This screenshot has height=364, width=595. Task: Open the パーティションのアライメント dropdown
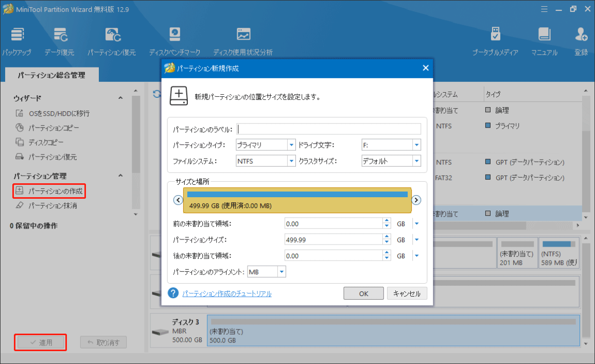(x=282, y=272)
